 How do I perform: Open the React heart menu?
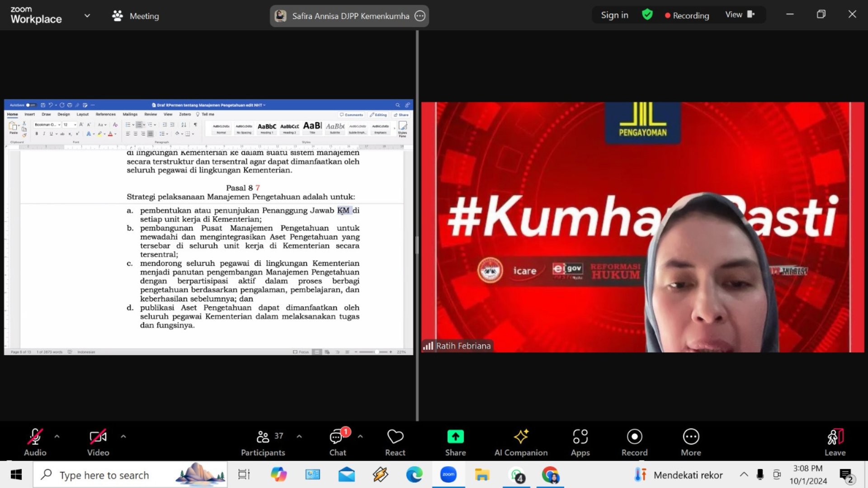pyautogui.click(x=395, y=442)
